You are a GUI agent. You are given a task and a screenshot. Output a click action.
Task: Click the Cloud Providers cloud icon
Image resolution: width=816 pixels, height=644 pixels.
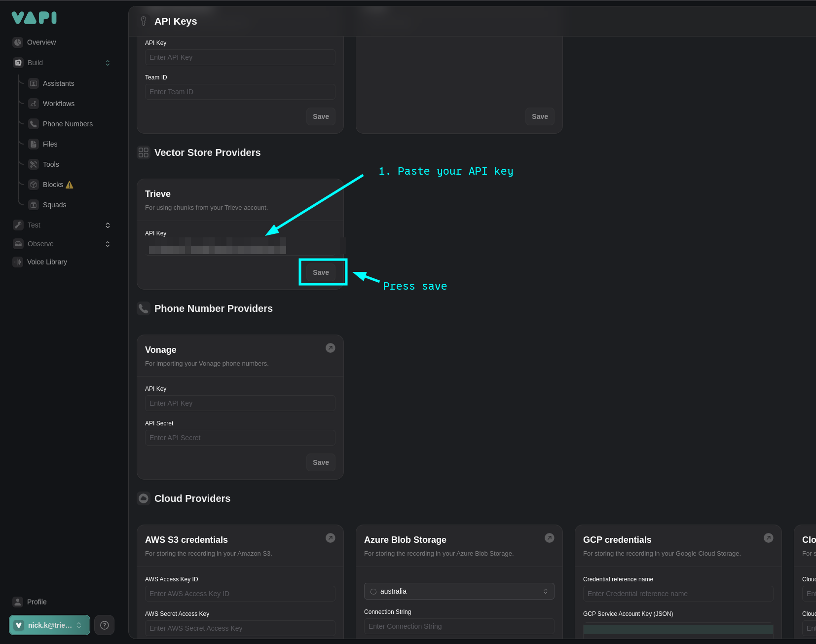[144, 498]
